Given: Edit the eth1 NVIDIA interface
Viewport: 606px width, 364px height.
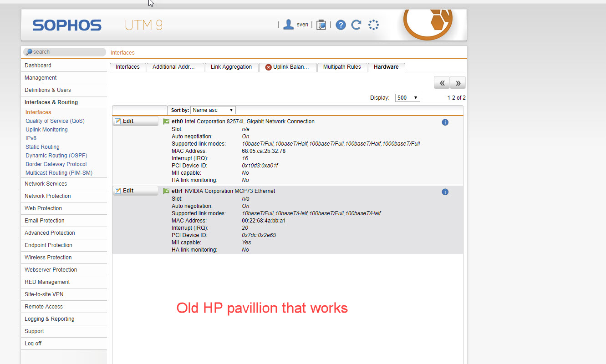Looking at the screenshot, I should pyautogui.click(x=136, y=191).
